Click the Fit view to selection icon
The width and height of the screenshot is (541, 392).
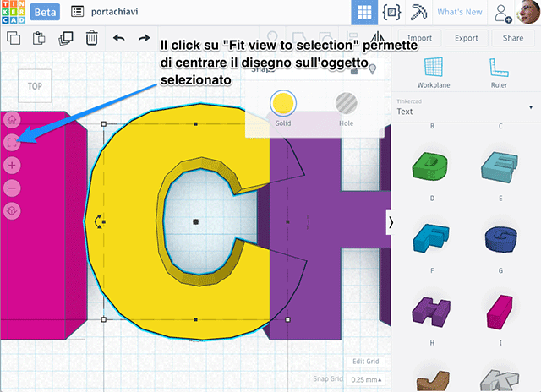click(12, 143)
